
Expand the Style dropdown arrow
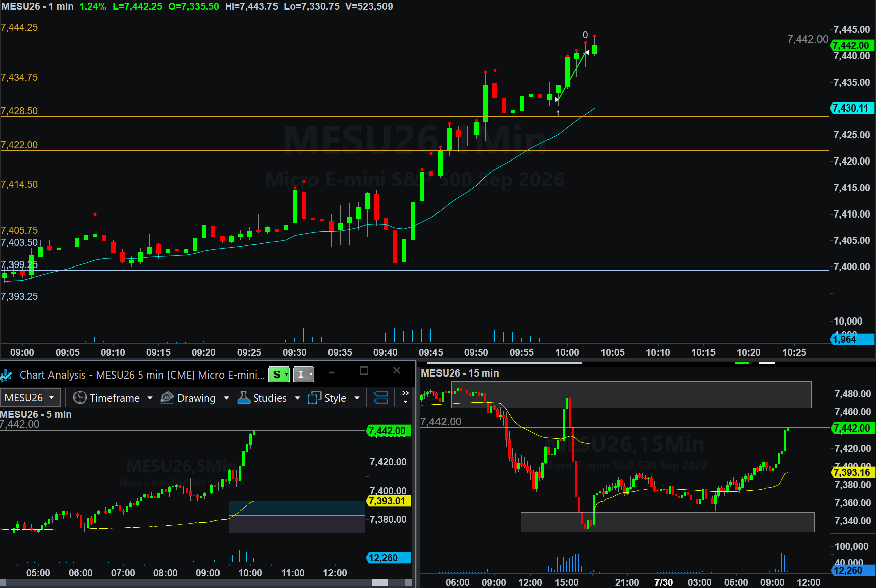coord(357,398)
